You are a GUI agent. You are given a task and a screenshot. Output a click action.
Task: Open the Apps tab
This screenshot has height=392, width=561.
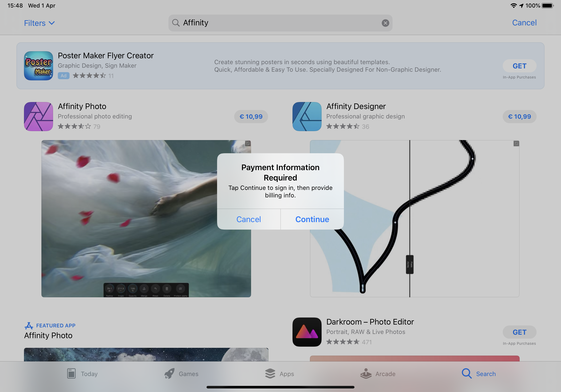[x=280, y=373]
